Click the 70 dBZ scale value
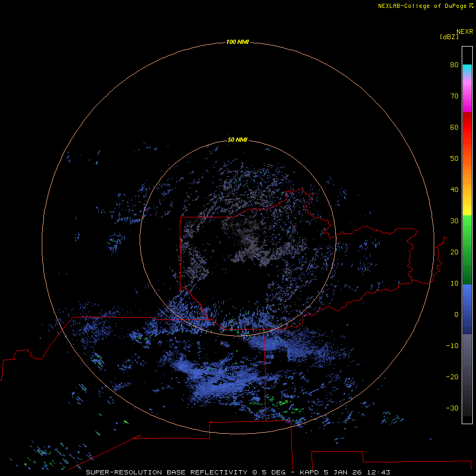The image size is (476, 476). point(454,96)
